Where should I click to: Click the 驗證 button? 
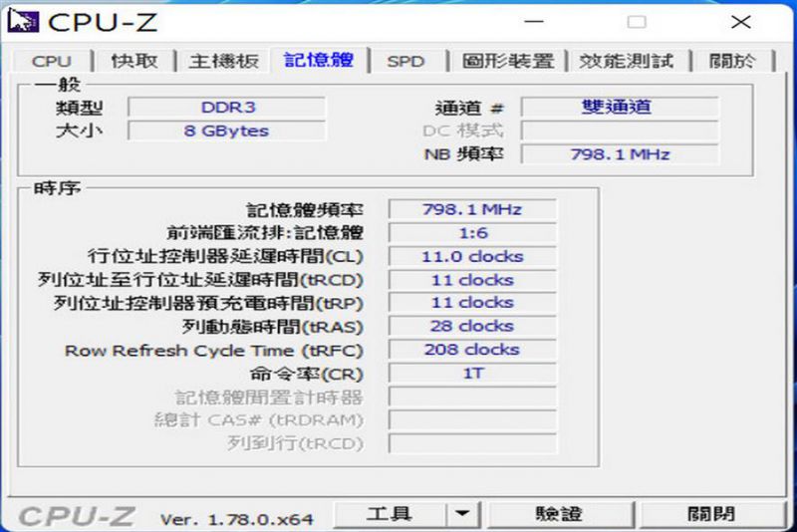(559, 514)
